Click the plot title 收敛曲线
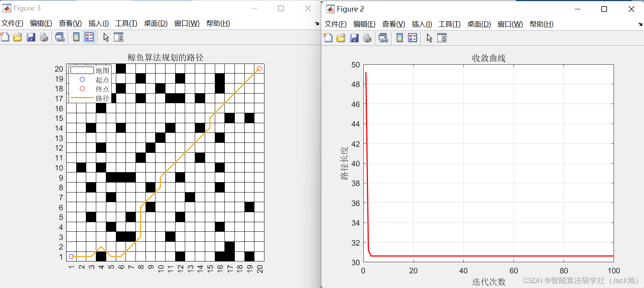Screen dimensions: 644x288 [489, 58]
